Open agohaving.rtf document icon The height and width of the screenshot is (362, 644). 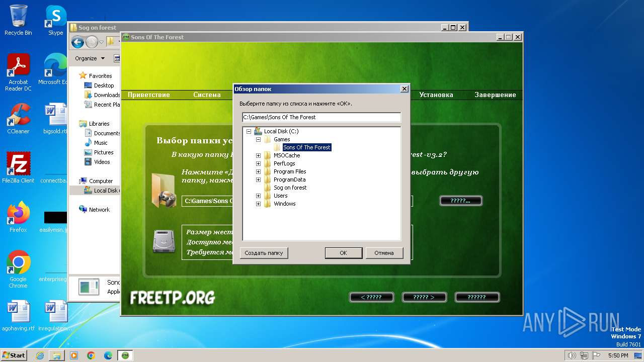18,316
